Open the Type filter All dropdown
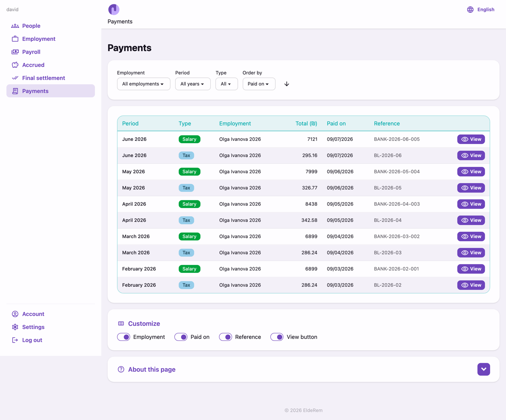 click(x=227, y=84)
